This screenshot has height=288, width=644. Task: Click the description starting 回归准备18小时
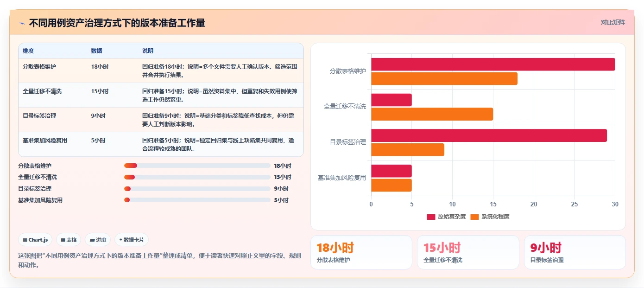tap(220, 70)
